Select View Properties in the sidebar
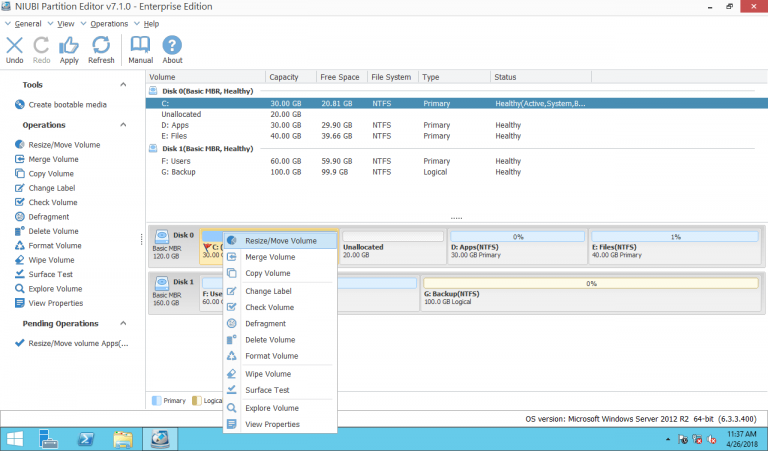This screenshot has width=768, height=451. pyautogui.click(x=49, y=303)
